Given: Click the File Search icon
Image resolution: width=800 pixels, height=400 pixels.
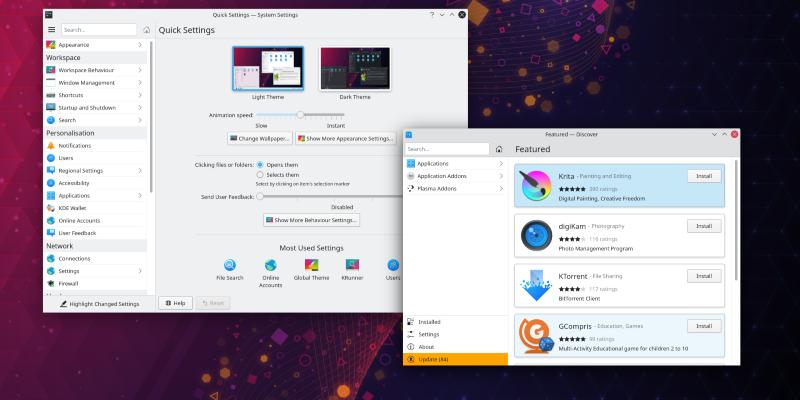Looking at the screenshot, I should (x=229, y=265).
